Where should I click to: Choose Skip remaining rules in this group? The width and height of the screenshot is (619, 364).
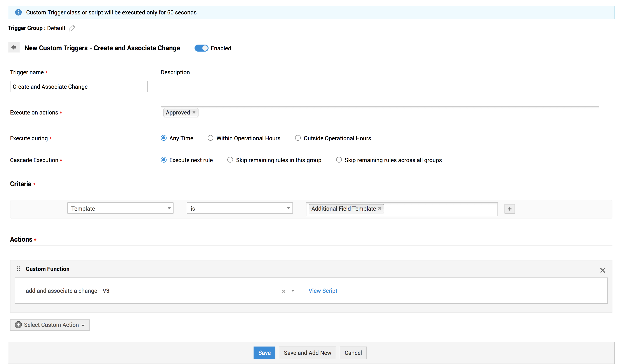point(230,160)
